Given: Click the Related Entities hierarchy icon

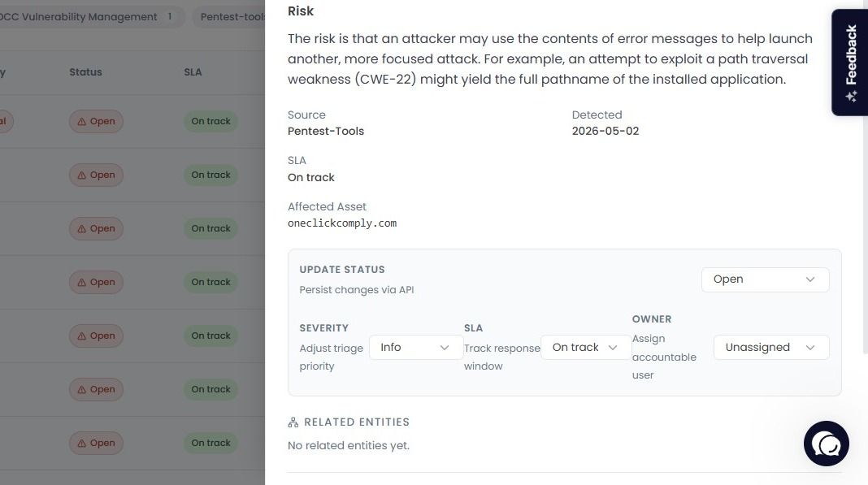Looking at the screenshot, I should point(293,422).
